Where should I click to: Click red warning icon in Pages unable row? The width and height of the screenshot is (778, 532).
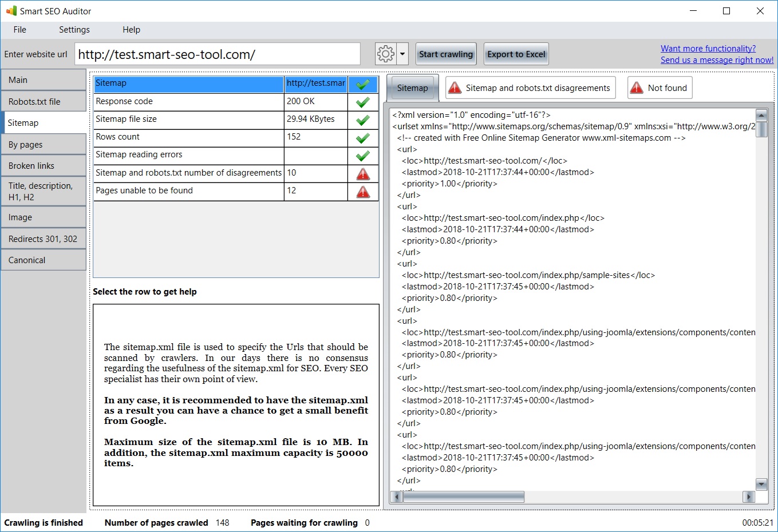[363, 192]
